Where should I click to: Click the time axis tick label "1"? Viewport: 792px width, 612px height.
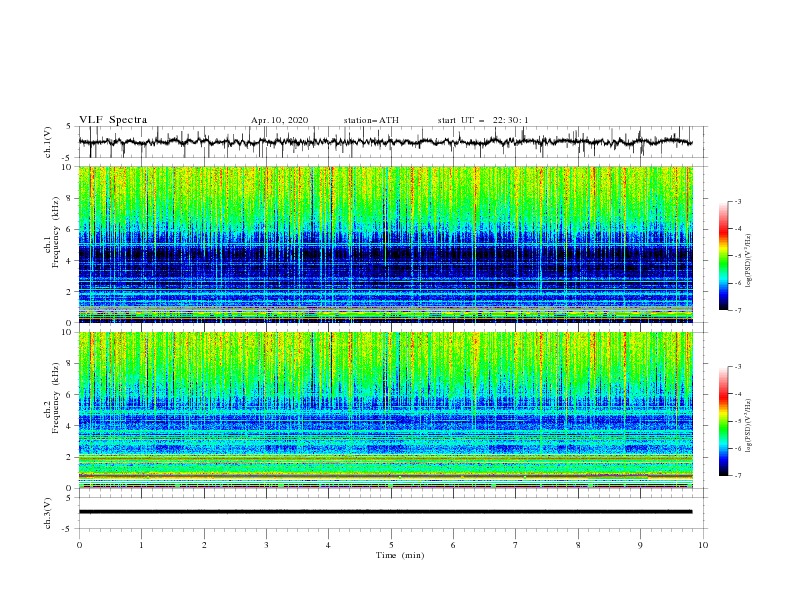(141, 545)
